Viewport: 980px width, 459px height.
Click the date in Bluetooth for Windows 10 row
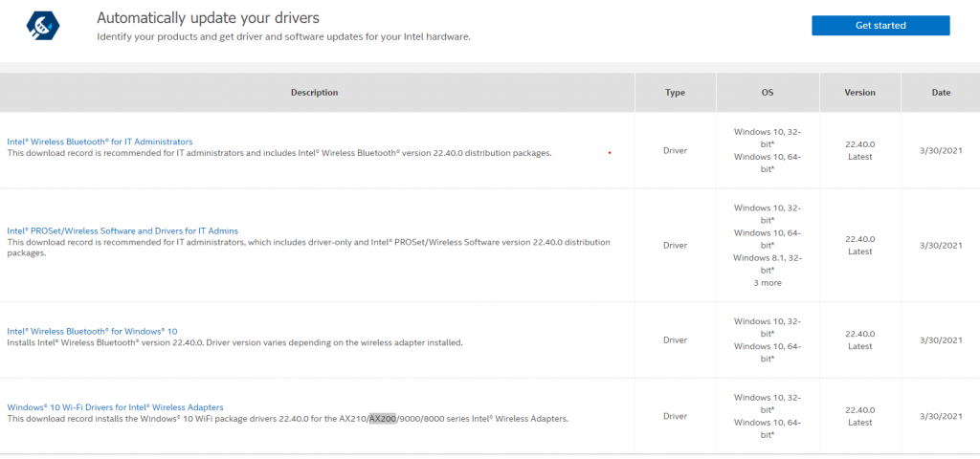[x=941, y=340]
